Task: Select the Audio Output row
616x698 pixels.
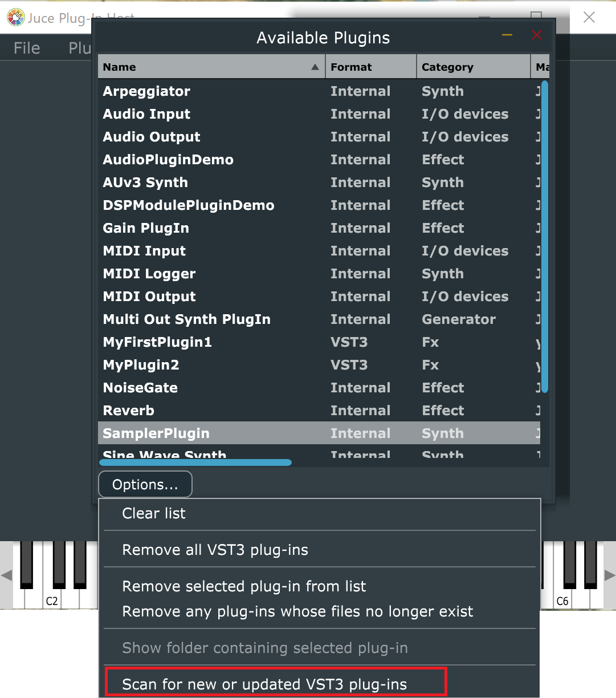Action: (319, 137)
